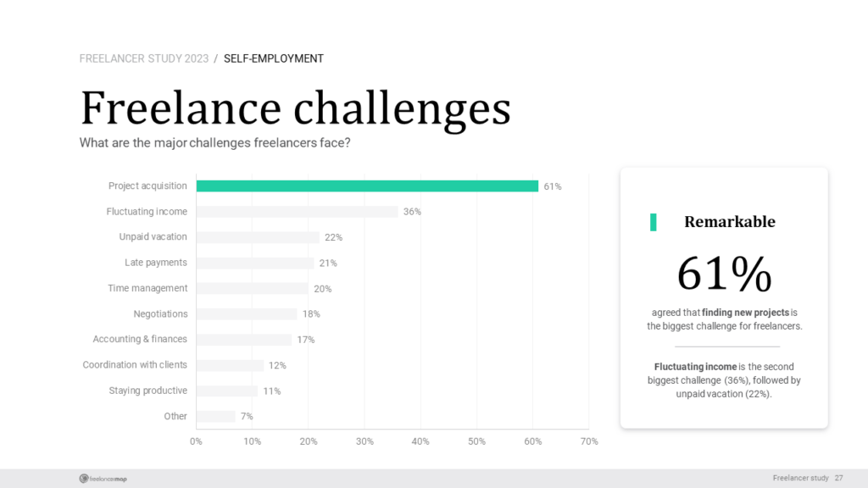The image size is (868, 488).
Task: Click the FREELANCER STUDY 2023 breadcrumb
Action: tap(144, 58)
